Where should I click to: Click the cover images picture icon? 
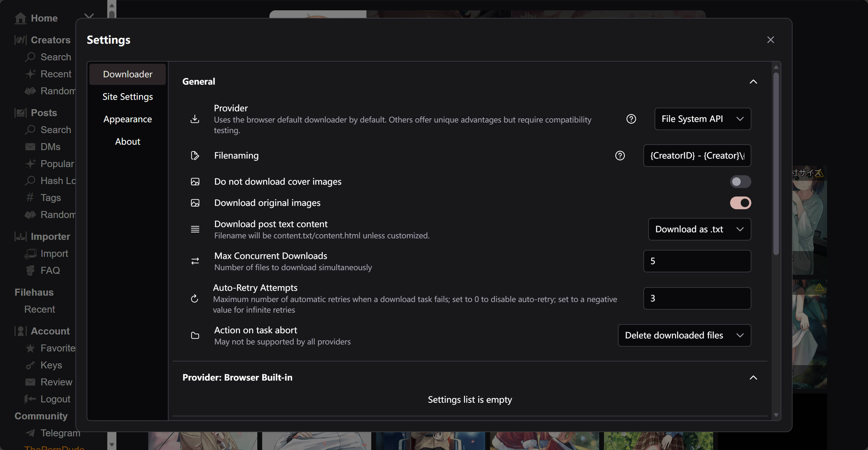click(x=195, y=182)
